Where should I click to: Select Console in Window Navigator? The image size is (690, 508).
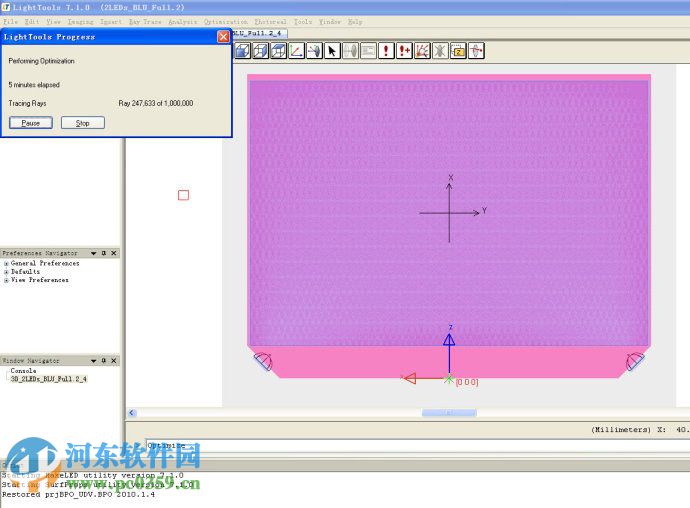23,371
